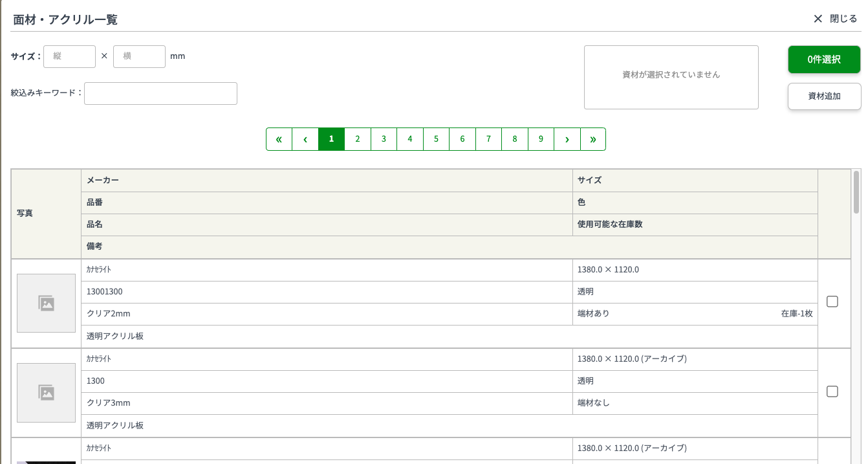868x464 pixels.
Task: Select page 6 in pagination
Action: [x=462, y=139]
